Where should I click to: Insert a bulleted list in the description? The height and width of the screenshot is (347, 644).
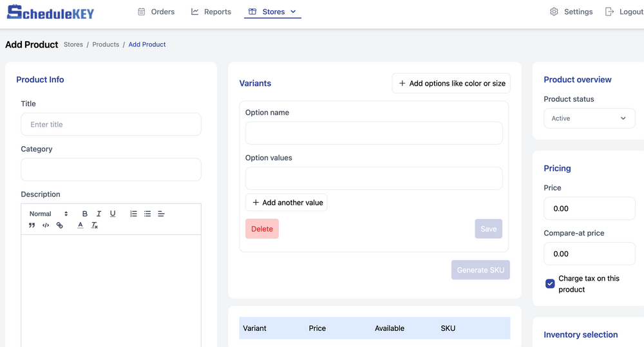147,214
